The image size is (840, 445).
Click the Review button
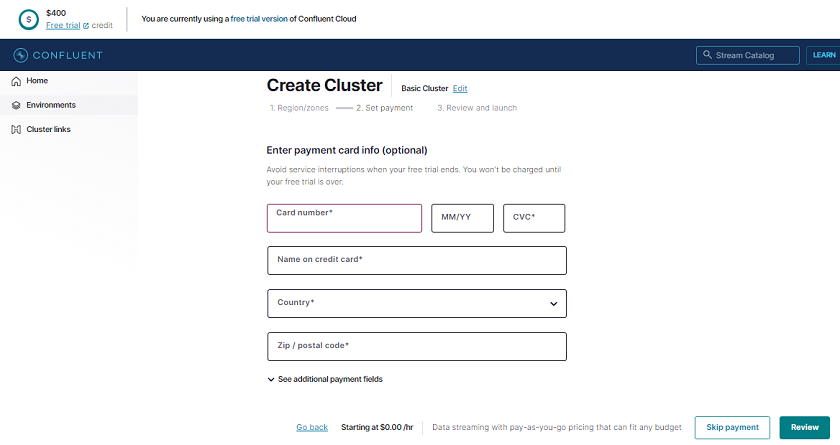click(x=804, y=427)
